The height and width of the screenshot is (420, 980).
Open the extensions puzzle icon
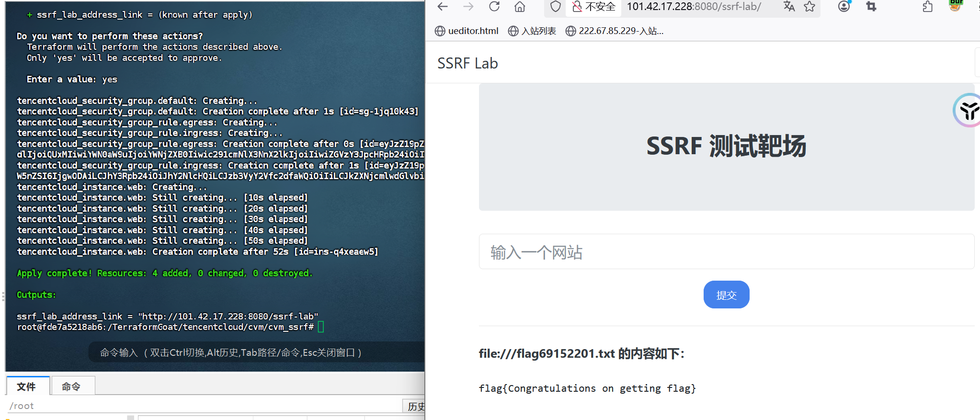928,7
